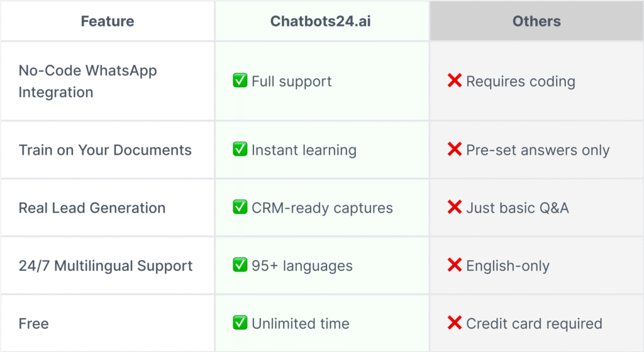The width and height of the screenshot is (644, 352).
Task: Click the red X next to English-only
Action: point(455,265)
